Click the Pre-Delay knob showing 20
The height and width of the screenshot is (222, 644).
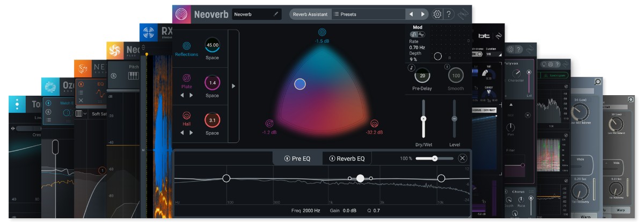point(422,75)
